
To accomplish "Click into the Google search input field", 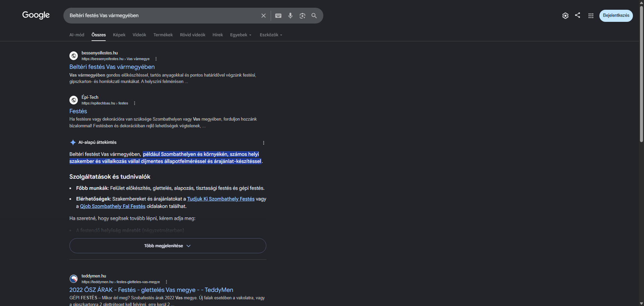I will [163, 15].
